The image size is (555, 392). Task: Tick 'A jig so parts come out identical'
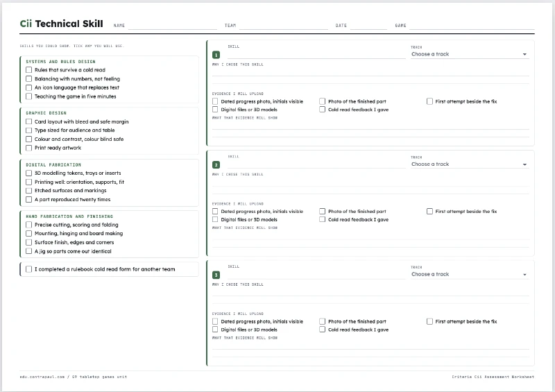coord(28,251)
